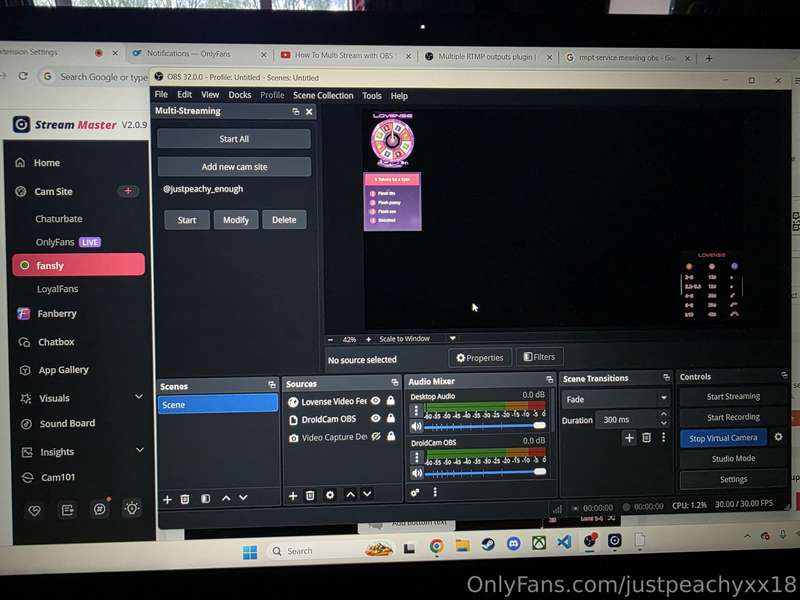Open Audio Mixer advanced properties gears icon
The height and width of the screenshot is (600, 800).
point(415,492)
